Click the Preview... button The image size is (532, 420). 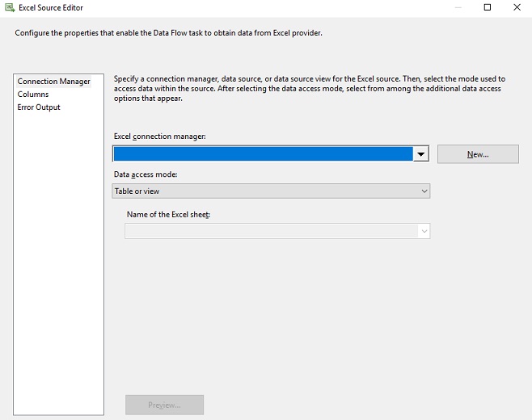164,405
